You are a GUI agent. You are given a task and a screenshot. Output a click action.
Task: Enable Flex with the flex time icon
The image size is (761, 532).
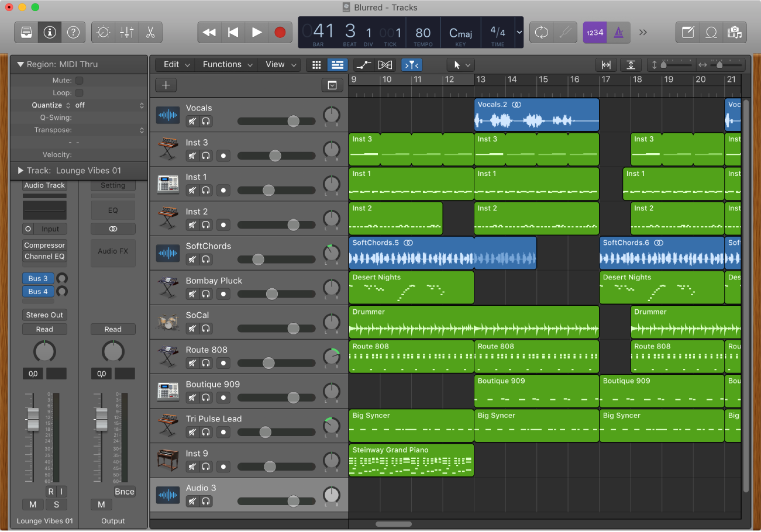[x=385, y=65]
